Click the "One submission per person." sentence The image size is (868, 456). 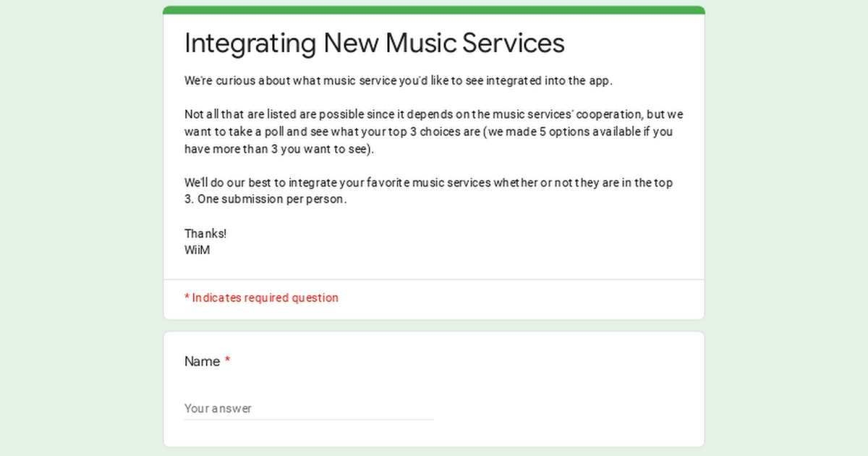pyautogui.click(x=272, y=199)
